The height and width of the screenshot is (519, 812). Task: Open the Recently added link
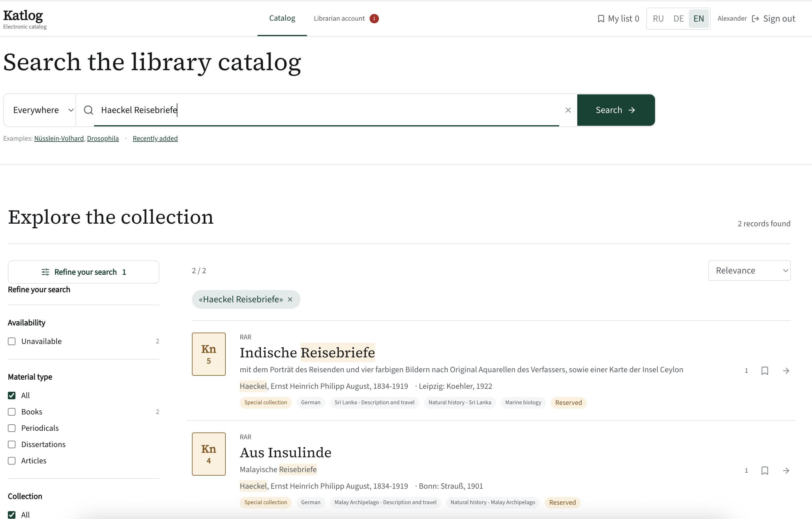155,138
